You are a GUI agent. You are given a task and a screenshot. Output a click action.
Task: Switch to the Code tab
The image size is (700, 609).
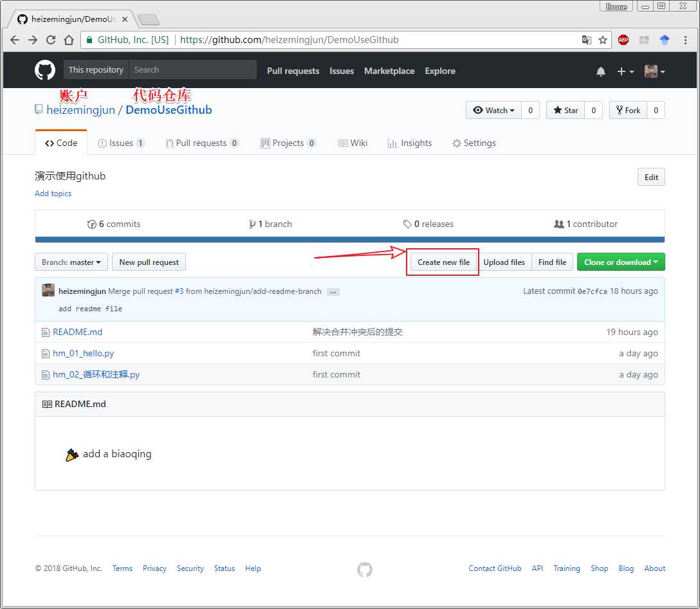tap(61, 143)
